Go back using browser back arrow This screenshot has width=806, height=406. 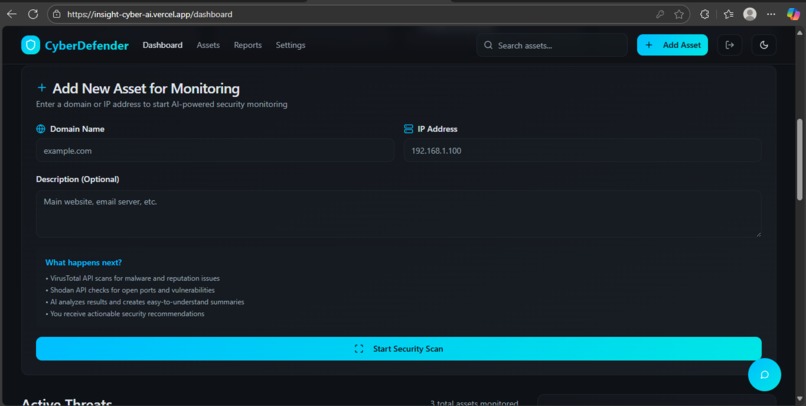[x=11, y=14]
